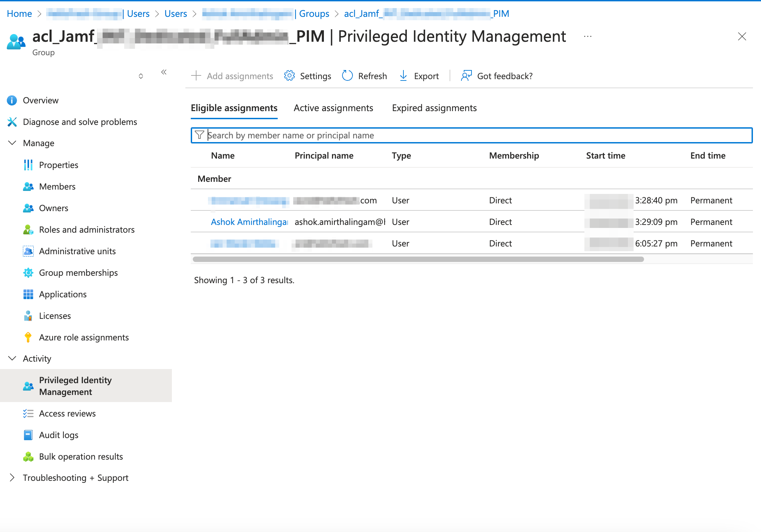Open Group memberships menu item
The height and width of the screenshot is (532, 761).
pos(79,273)
